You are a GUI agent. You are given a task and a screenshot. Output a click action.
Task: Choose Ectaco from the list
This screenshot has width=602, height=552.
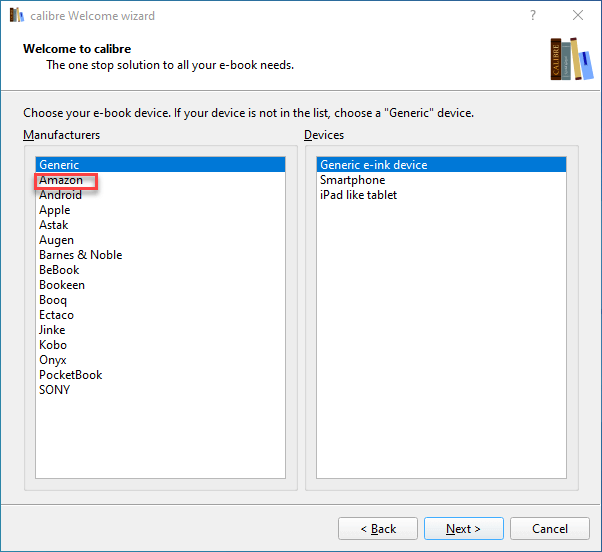[160, 314]
